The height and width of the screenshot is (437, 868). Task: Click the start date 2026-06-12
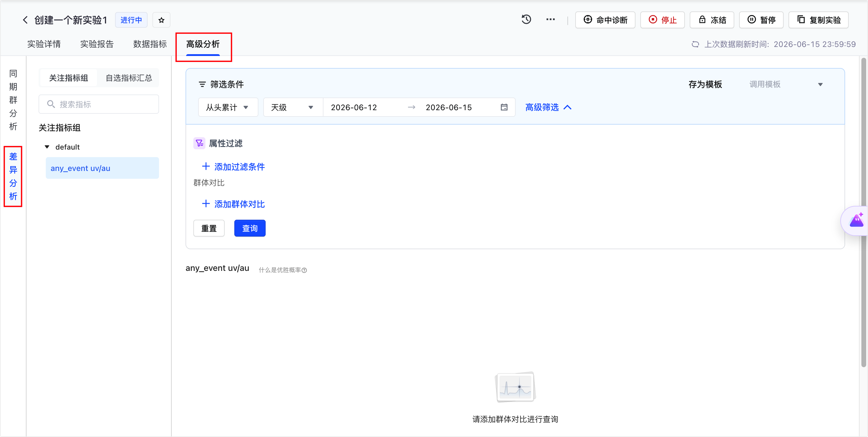(354, 107)
